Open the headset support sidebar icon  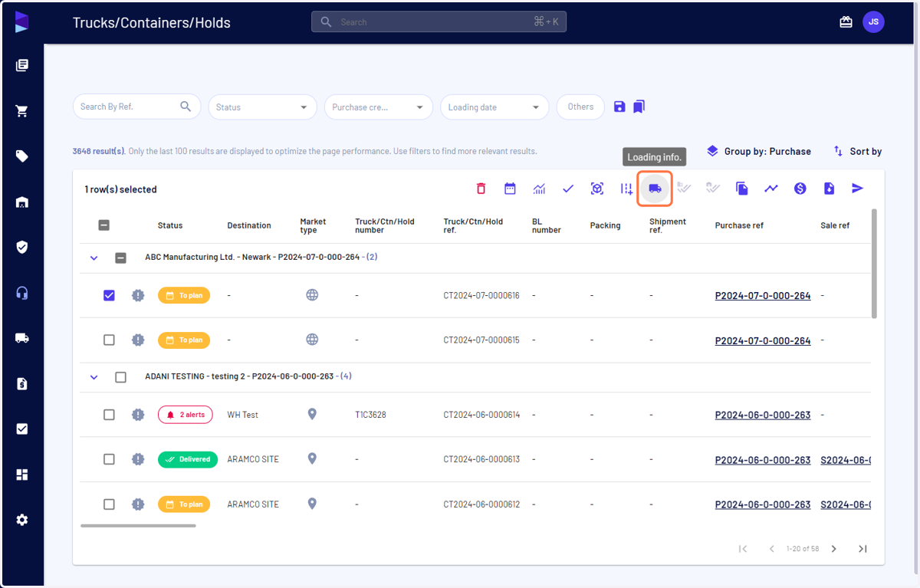(x=22, y=293)
